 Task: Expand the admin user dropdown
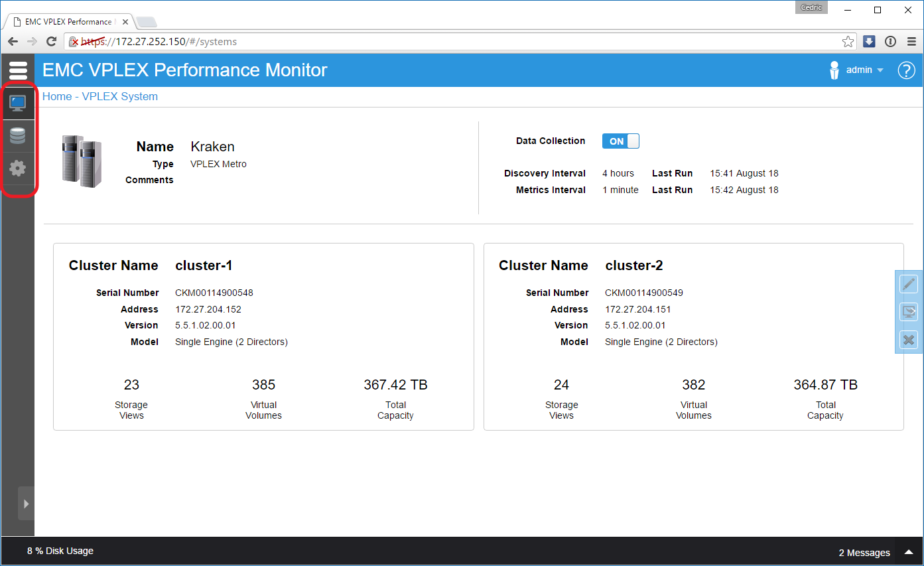pyautogui.click(x=880, y=70)
